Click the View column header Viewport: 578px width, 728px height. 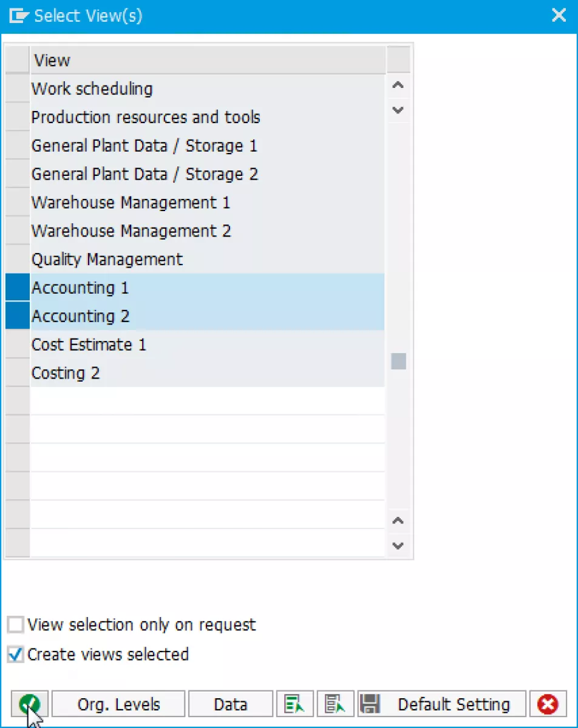click(x=208, y=60)
